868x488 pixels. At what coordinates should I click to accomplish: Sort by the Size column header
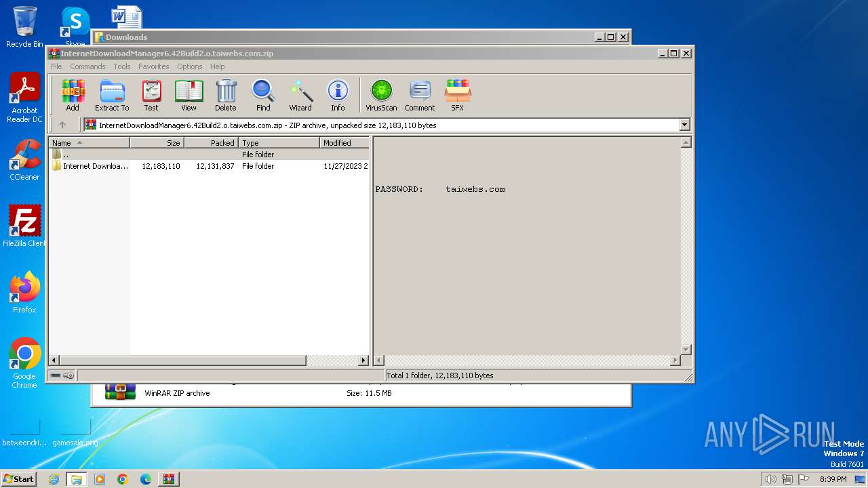click(x=157, y=143)
